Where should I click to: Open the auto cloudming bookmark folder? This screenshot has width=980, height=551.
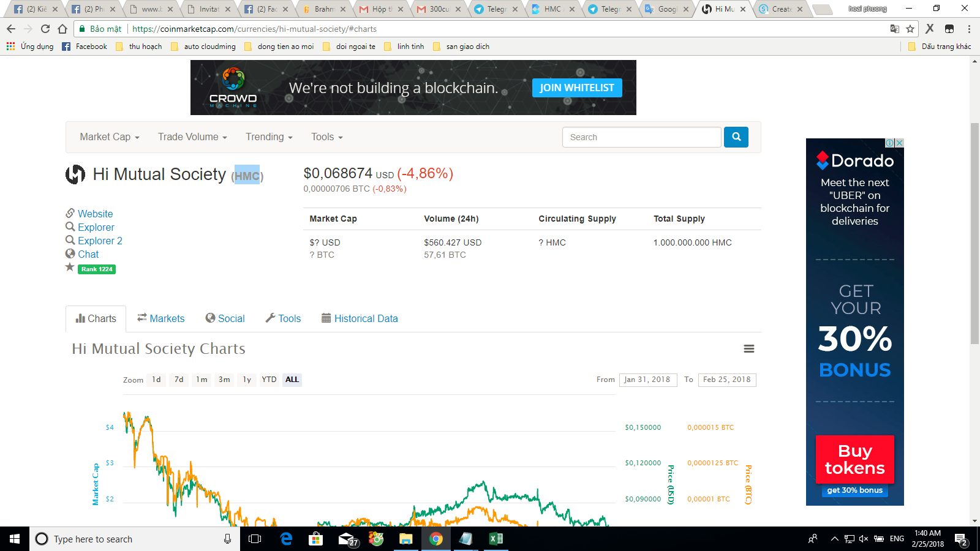[203, 47]
